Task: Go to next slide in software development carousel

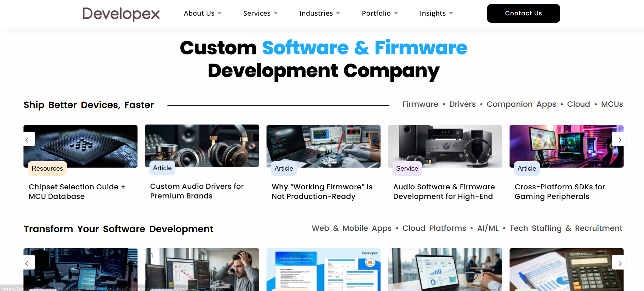Action: (619, 263)
